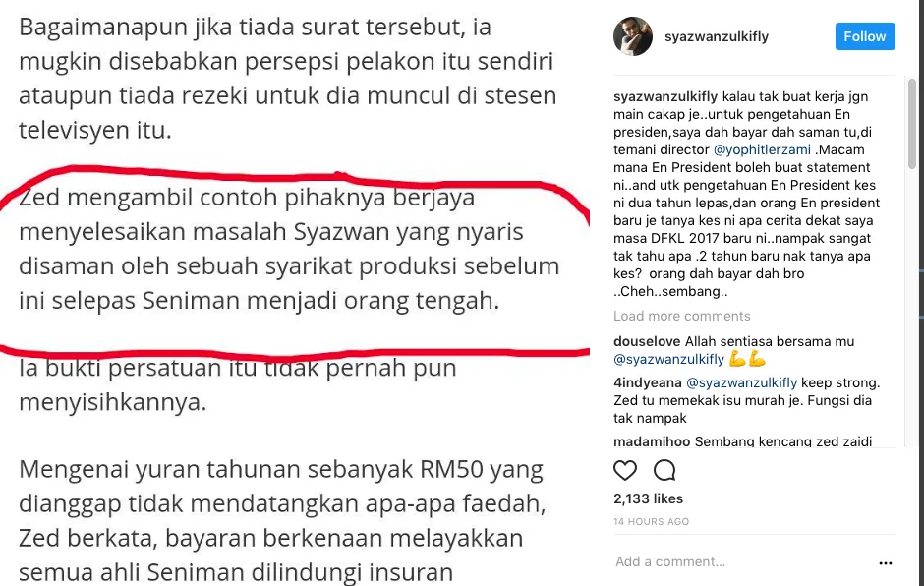Click syazwanzulkifly username in caption text
The image size is (924, 586).
pos(665,96)
